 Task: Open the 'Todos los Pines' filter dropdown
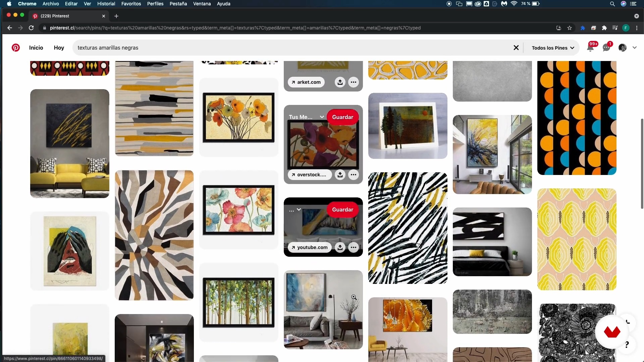point(553,48)
